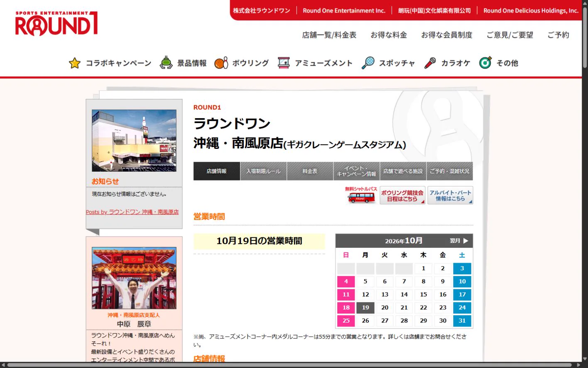This screenshot has height=368, width=588.
Task: Open the お得な料金 page
Action: (x=389, y=35)
